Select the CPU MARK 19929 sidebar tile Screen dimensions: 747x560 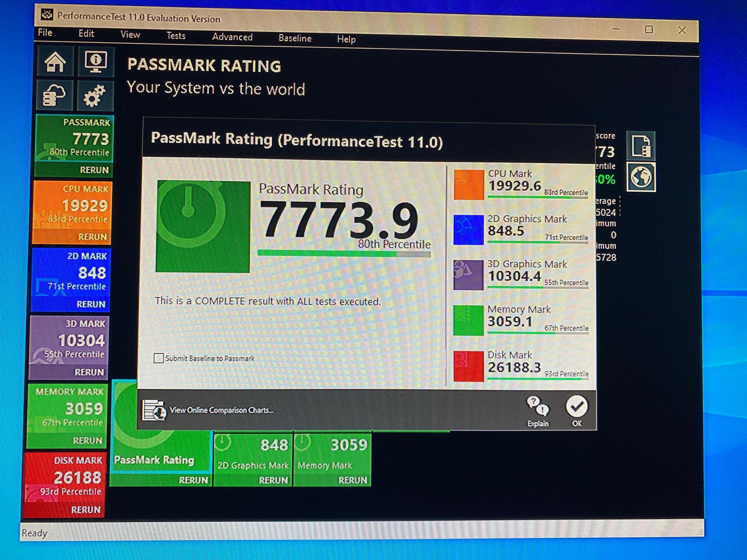pos(72,205)
